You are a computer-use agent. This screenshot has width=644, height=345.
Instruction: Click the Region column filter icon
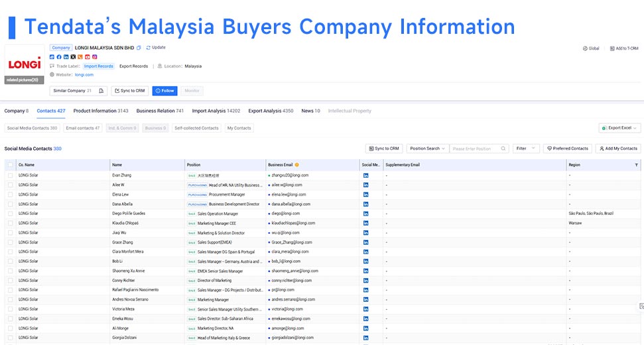pyautogui.click(x=636, y=165)
